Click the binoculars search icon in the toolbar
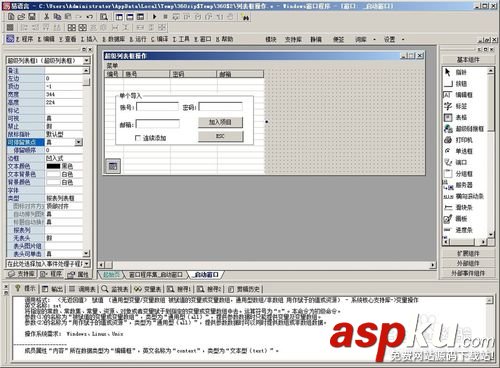Screen dimensions: 500x368 pyautogui.click(x=246, y=17)
